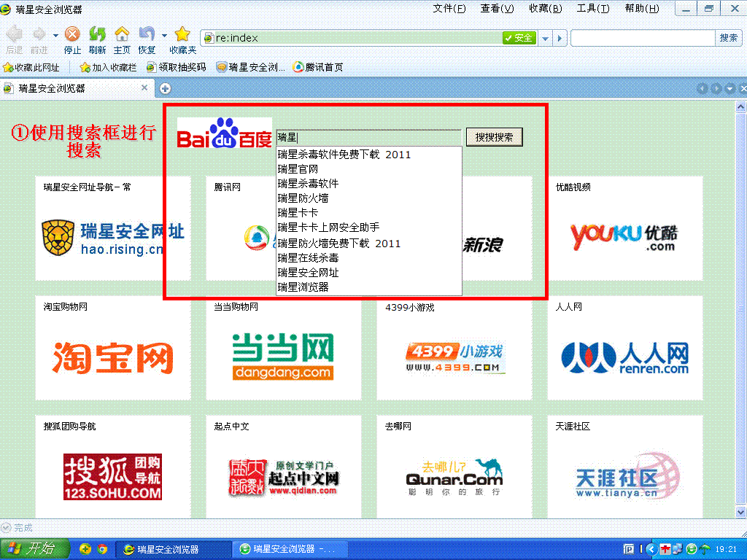The image size is (747, 560).
Task: Open the 优酷视频 youku thumbnail
Action: (x=625, y=228)
